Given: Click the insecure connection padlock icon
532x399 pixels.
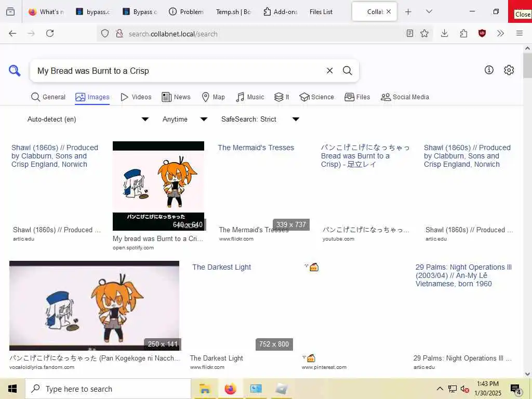Looking at the screenshot, I should tap(119, 34).
